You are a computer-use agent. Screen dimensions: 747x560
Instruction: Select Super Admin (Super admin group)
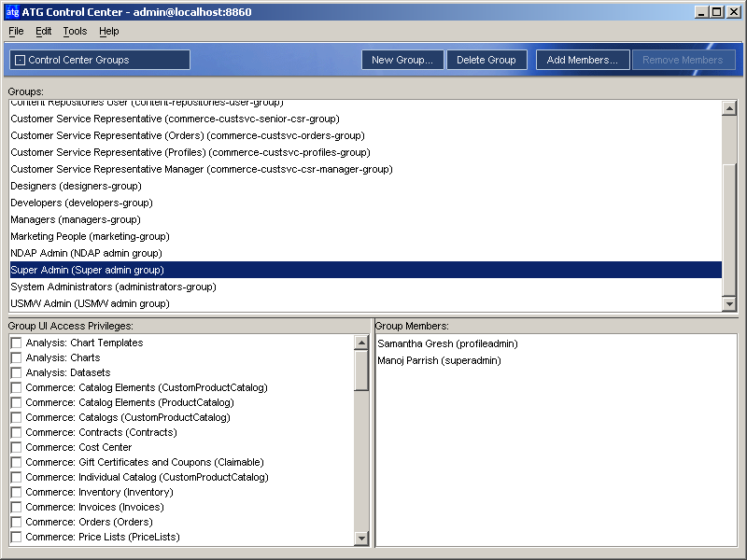(365, 270)
